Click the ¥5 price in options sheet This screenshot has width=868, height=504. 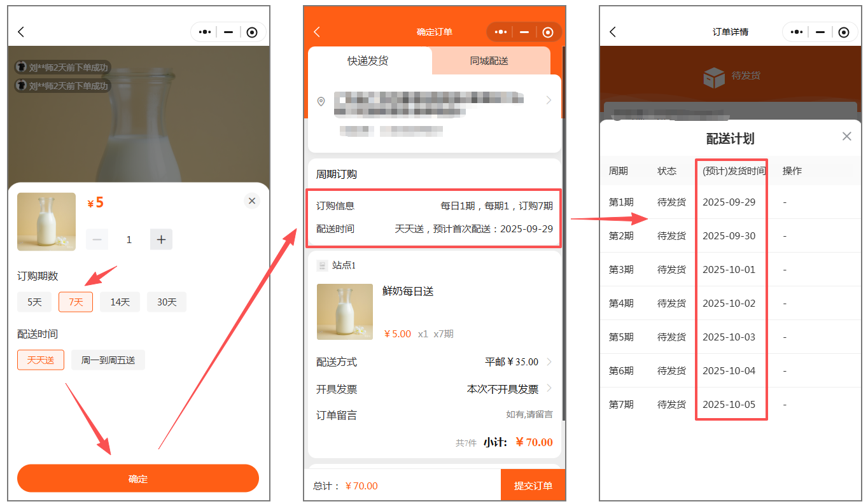point(95,203)
